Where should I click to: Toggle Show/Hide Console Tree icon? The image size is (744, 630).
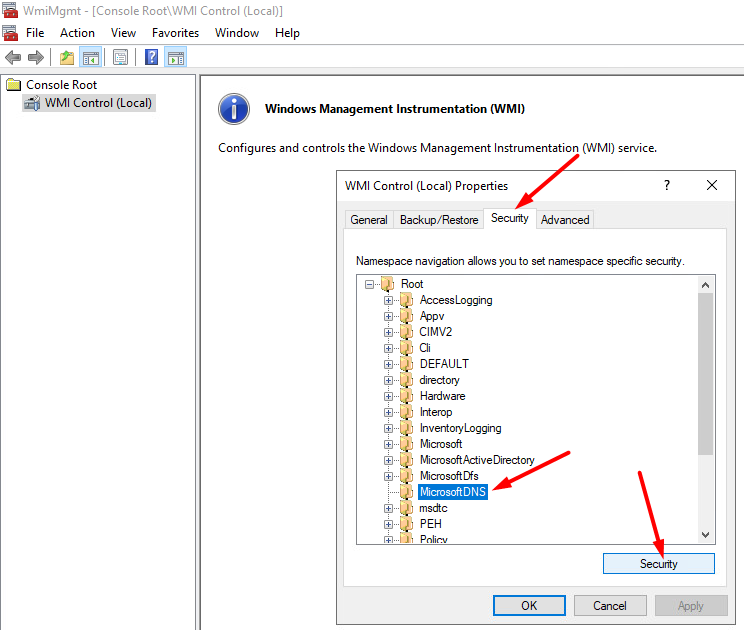tap(91, 58)
